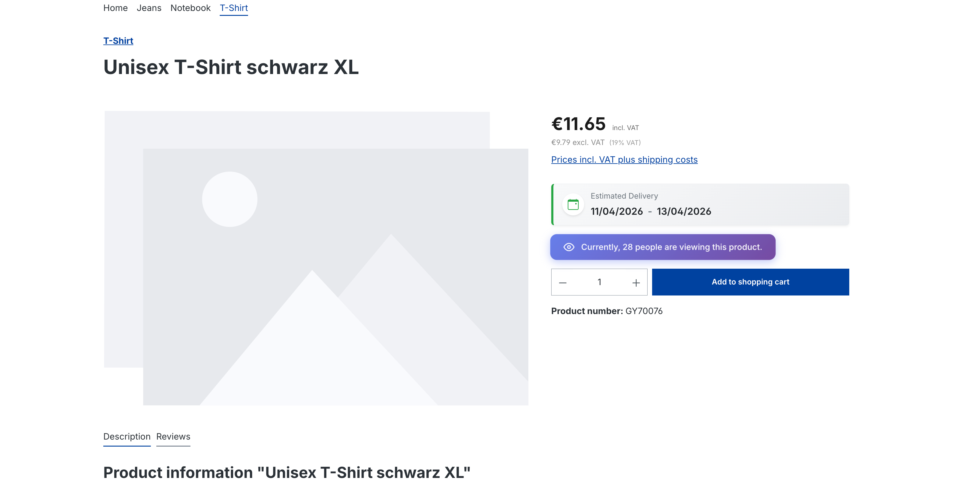
Task: Click the eye icon in viewers banner
Action: point(569,247)
